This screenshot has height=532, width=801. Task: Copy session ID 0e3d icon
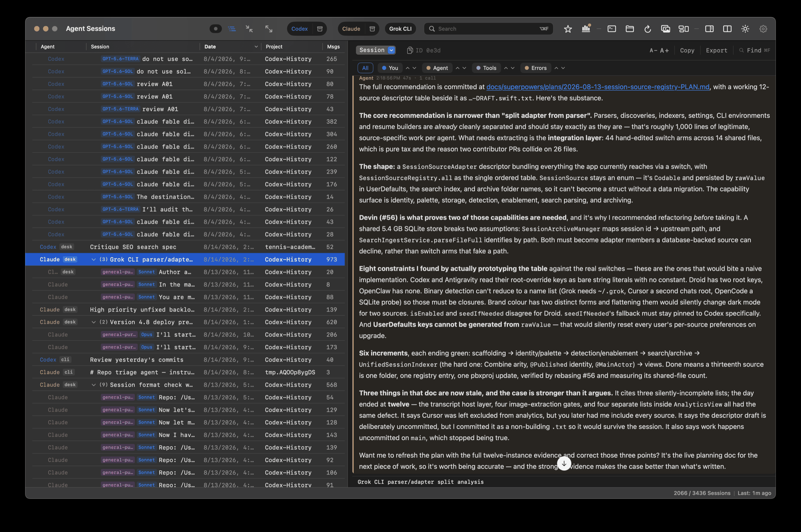(x=410, y=50)
